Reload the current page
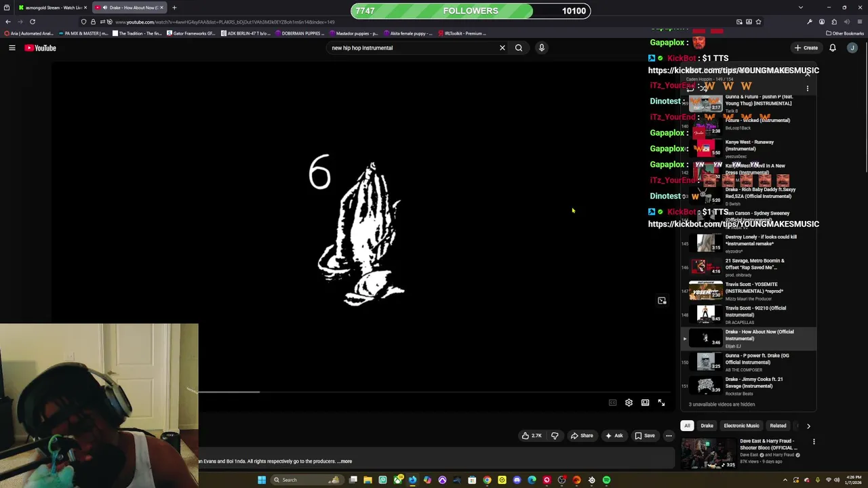The image size is (868, 488). tap(32, 22)
